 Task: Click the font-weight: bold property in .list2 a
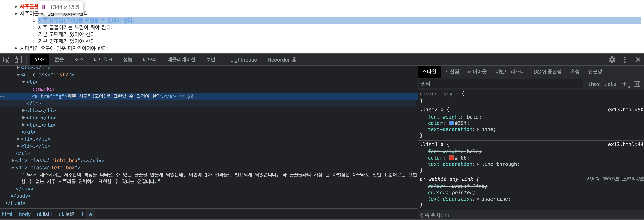coord(454,117)
